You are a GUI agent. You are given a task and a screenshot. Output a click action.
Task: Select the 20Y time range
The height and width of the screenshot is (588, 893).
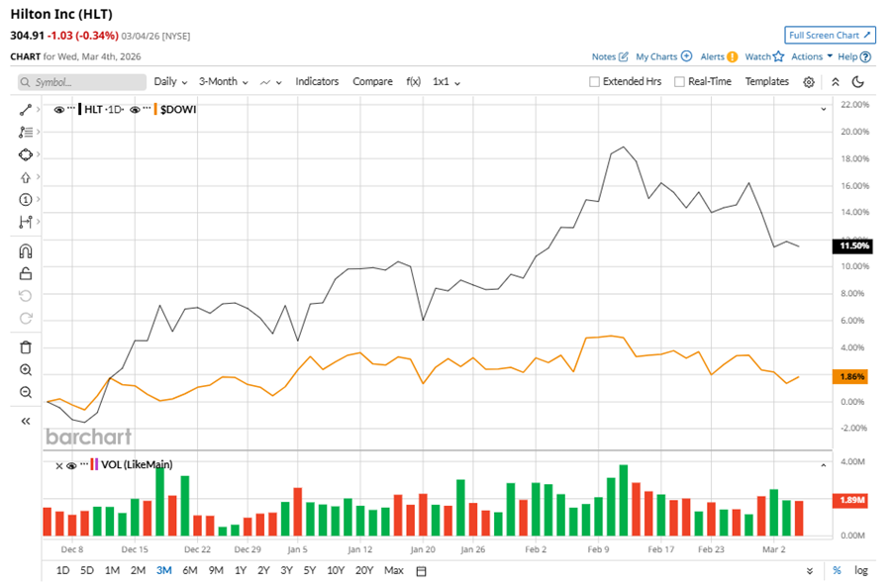[364, 570]
